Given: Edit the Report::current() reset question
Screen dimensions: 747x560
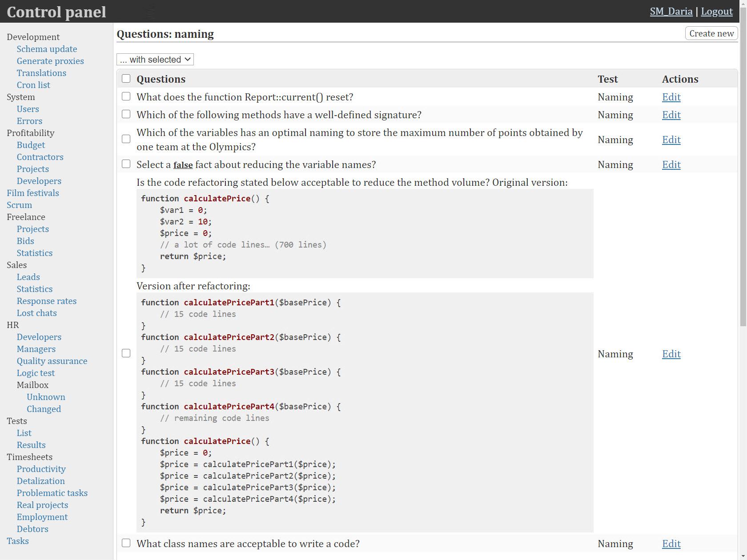Looking at the screenshot, I should [671, 97].
